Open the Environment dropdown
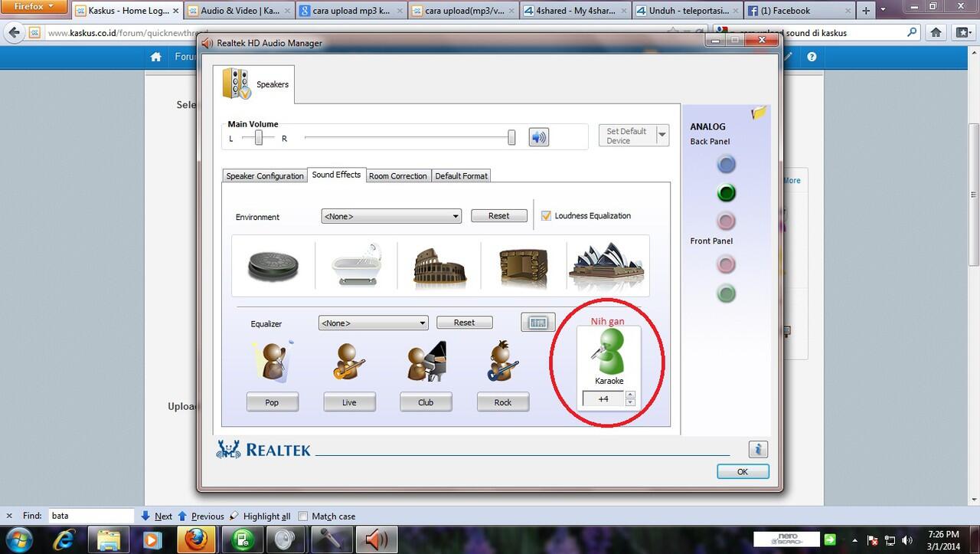This screenshot has width=980, height=554. [x=391, y=217]
